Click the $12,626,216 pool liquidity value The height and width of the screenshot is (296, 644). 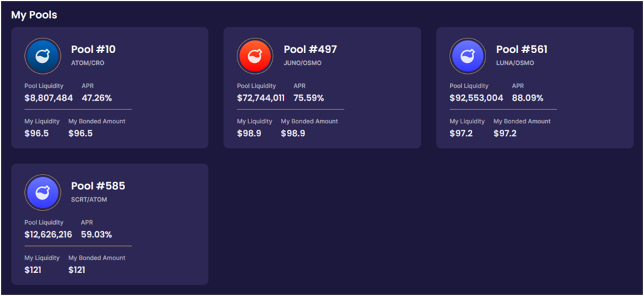coord(48,235)
